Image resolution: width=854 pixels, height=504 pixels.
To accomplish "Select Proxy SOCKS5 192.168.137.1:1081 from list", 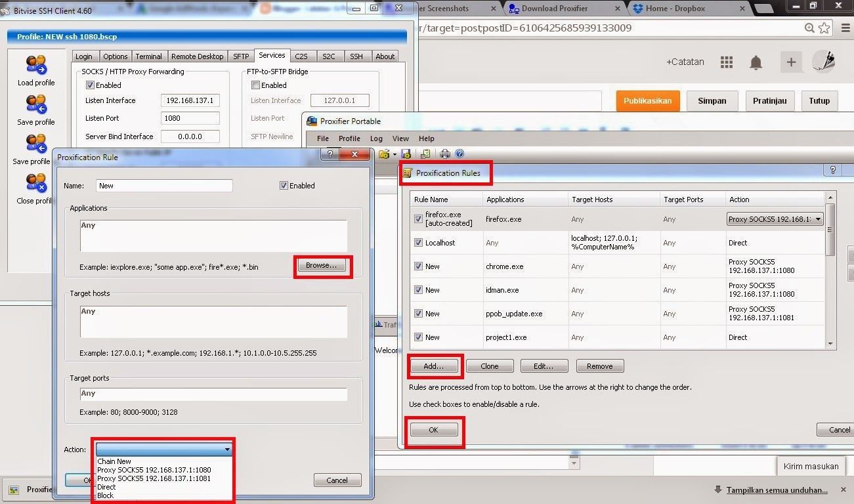I will (154, 478).
